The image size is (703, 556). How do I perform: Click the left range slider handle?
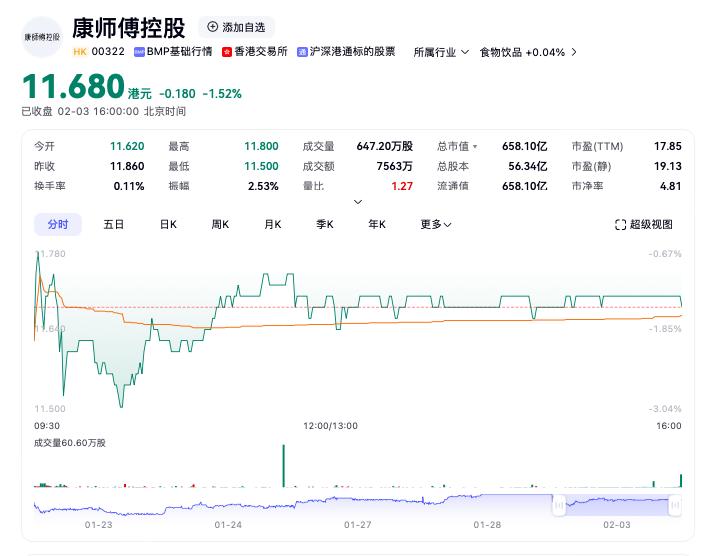(559, 506)
